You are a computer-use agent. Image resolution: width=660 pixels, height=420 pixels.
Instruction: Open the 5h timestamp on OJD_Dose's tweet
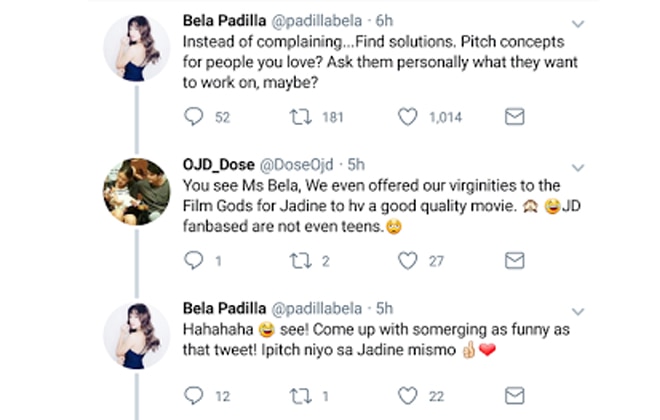pos(356,165)
